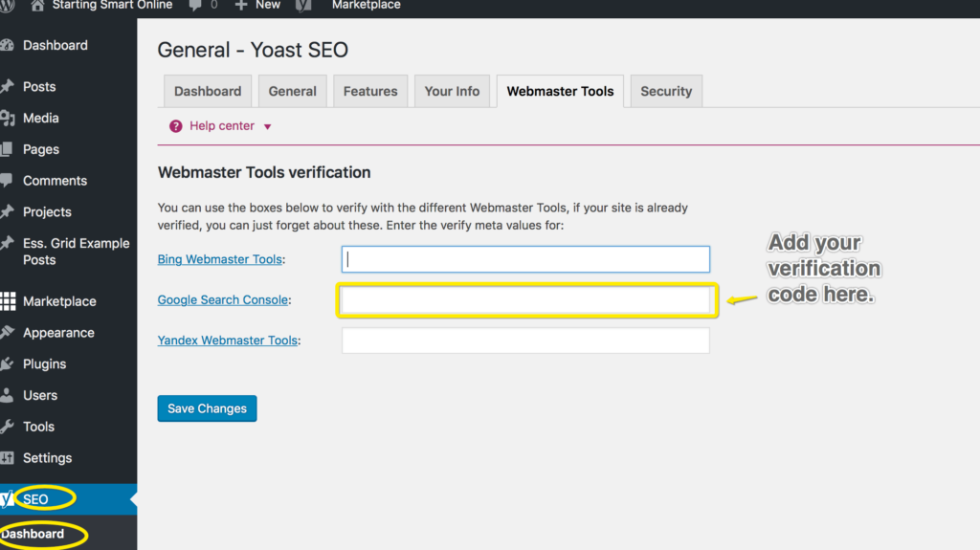Open Dashboard submenu under SEO
The width and height of the screenshot is (980, 550).
point(33,534)
